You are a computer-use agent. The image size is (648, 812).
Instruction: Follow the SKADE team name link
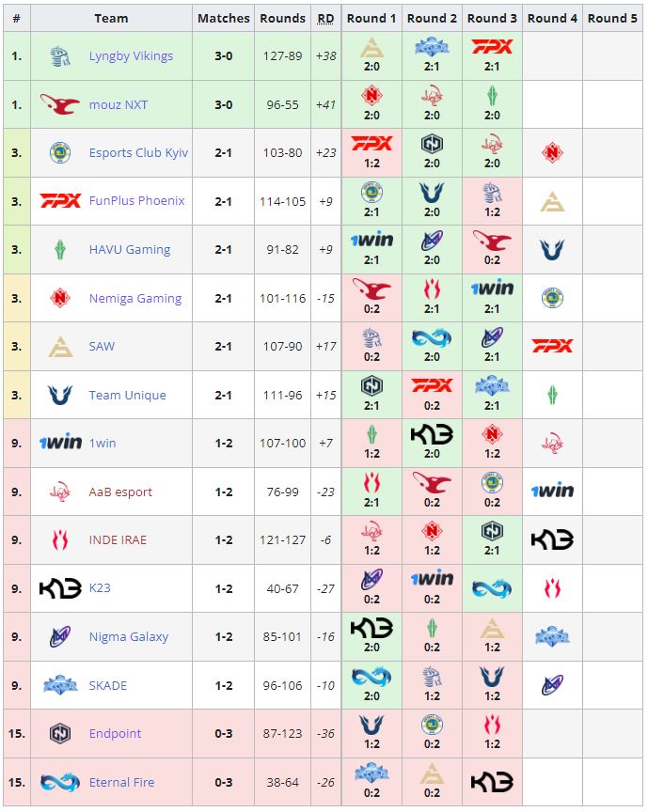108,685
